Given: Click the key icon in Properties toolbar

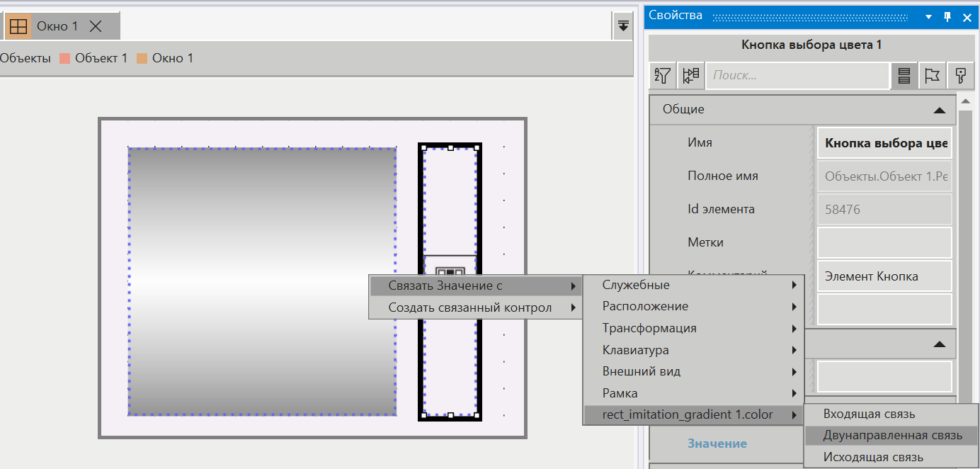Looking at the screenshot, I should click(x=960, y=76).
